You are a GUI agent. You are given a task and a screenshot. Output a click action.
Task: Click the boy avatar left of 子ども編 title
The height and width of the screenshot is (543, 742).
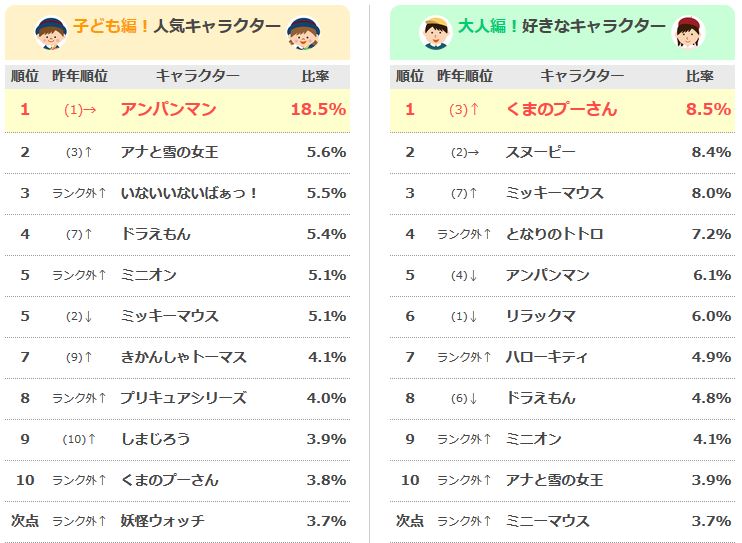[50, 33]
